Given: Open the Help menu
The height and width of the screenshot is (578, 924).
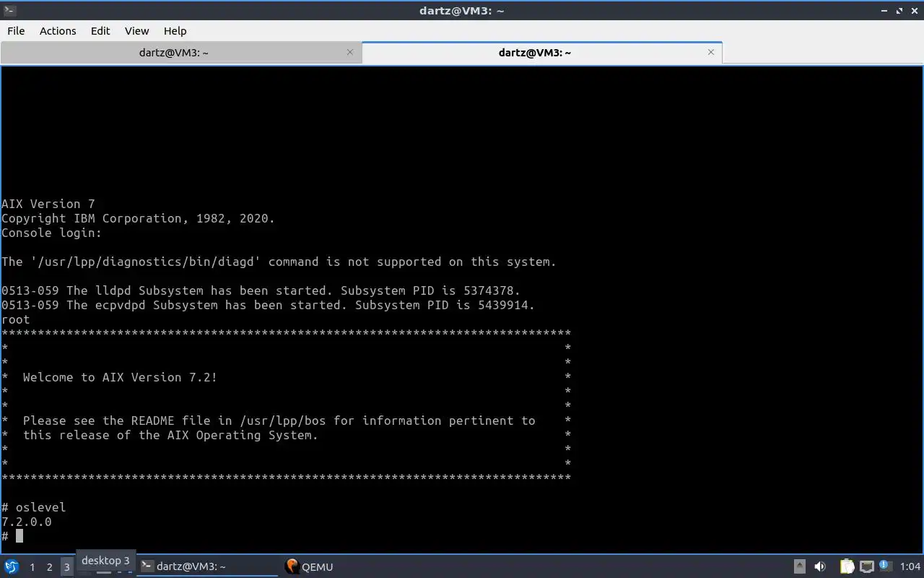Looking at the screenshot, I should 175,31.
